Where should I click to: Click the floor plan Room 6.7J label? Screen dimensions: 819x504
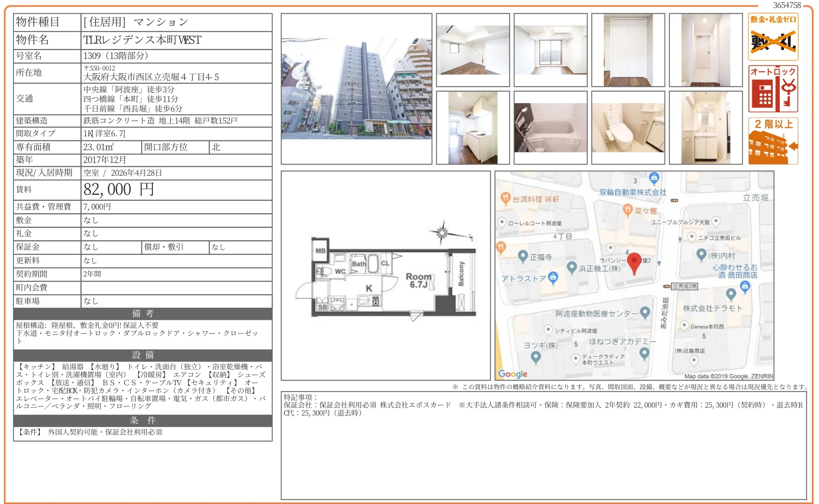(x=418, y=280)
